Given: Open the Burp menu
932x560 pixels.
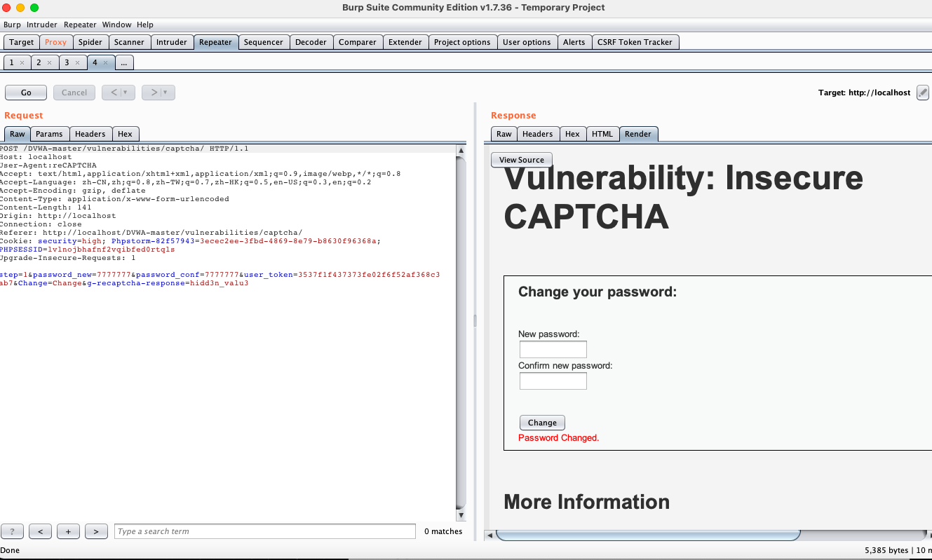Looking at the screenshot, I should click(12, 25).
